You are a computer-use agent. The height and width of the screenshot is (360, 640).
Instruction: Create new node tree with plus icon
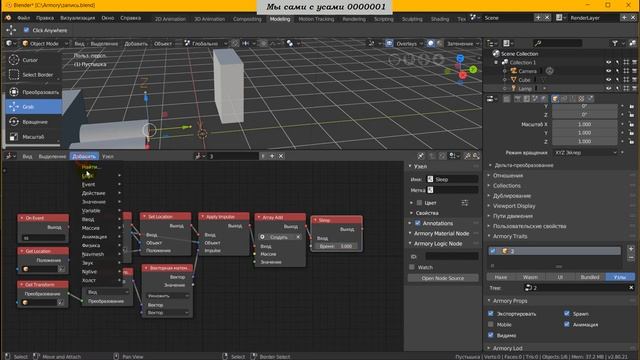tap(272, 156)
